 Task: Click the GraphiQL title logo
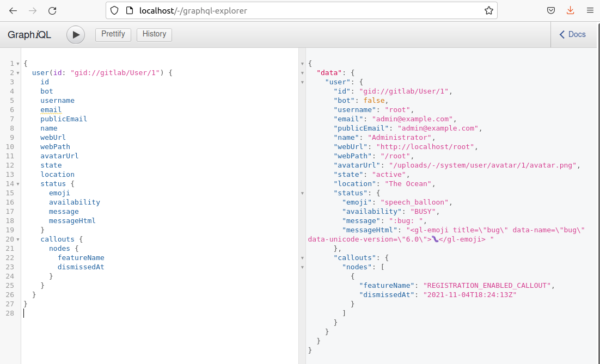tap(29, 35)
